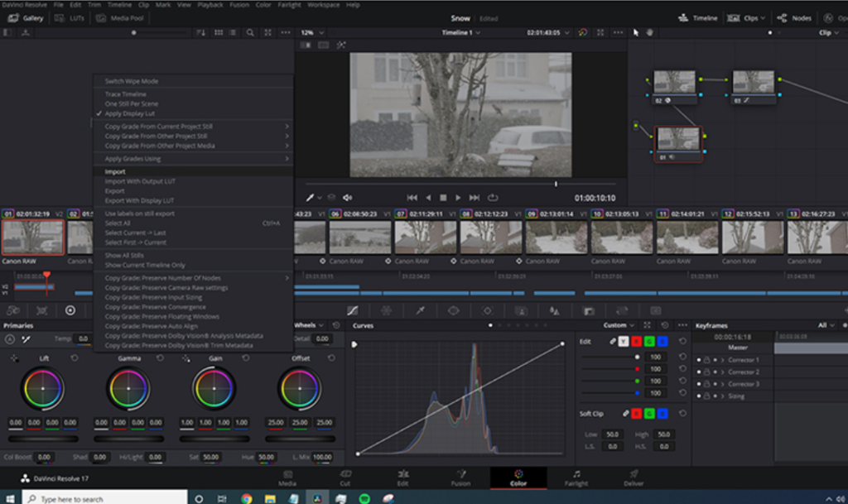Open the Color Warper palette icon
Image resolution: width=848 pixels, height=504 pixels.
tap(386, 310)
